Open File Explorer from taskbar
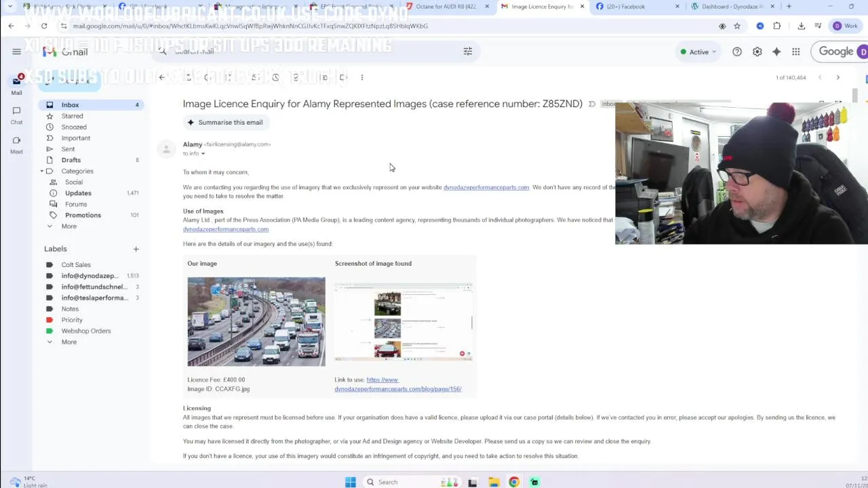This screenshot has height=488, width=868. pos(494,482)
